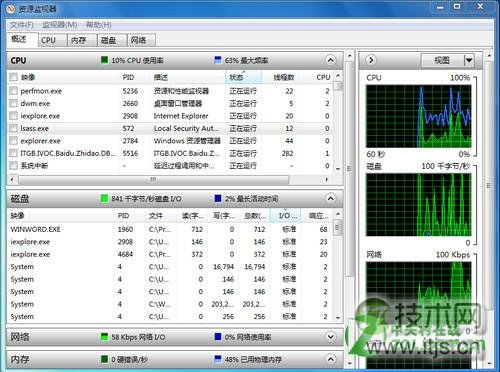Click the CPU list scroll-down arrow
Viewport: 500px width, 372px height.
[x=338, y=169]
